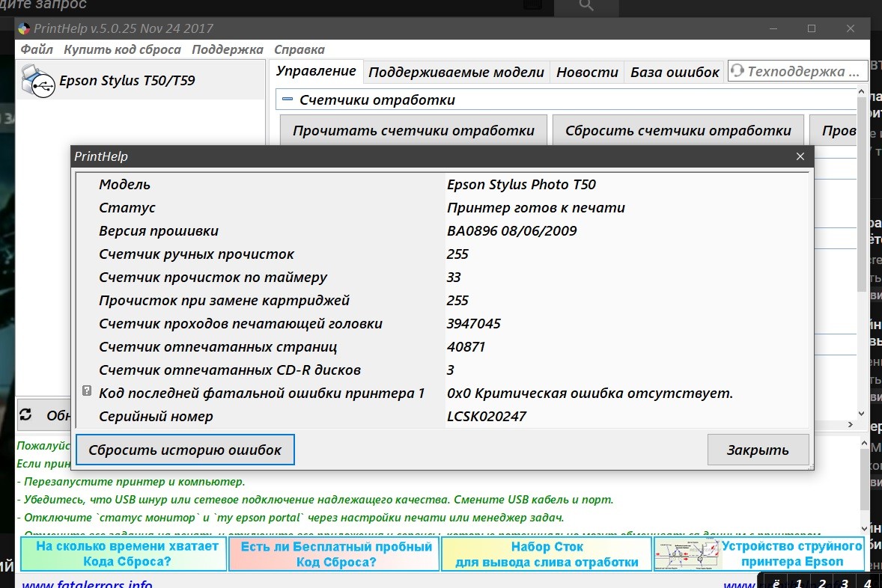The width and height of the screenshot is (882, 588).
Task: Click the refresh arrows icon in left panel
Action: tap(26, 414)
